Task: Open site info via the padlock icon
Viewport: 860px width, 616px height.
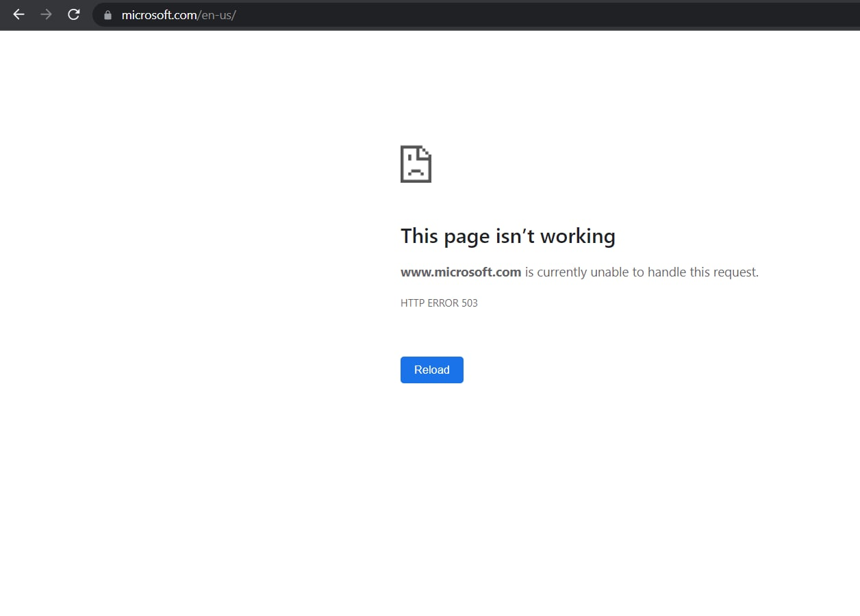Action: 107,15
